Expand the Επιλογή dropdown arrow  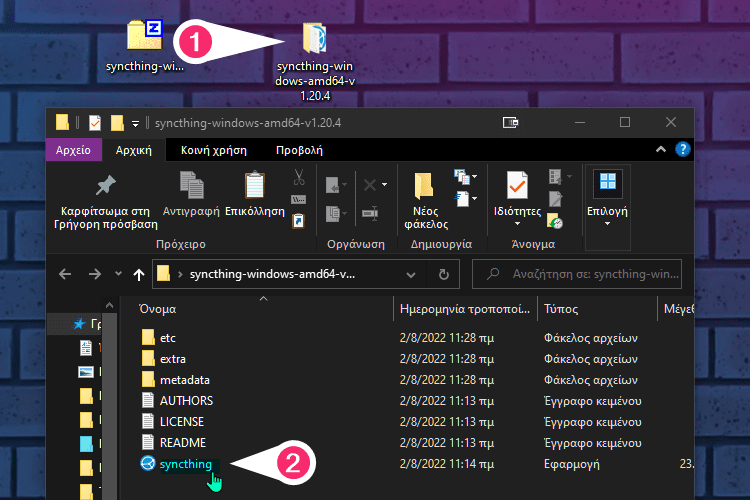click(607, 224)
